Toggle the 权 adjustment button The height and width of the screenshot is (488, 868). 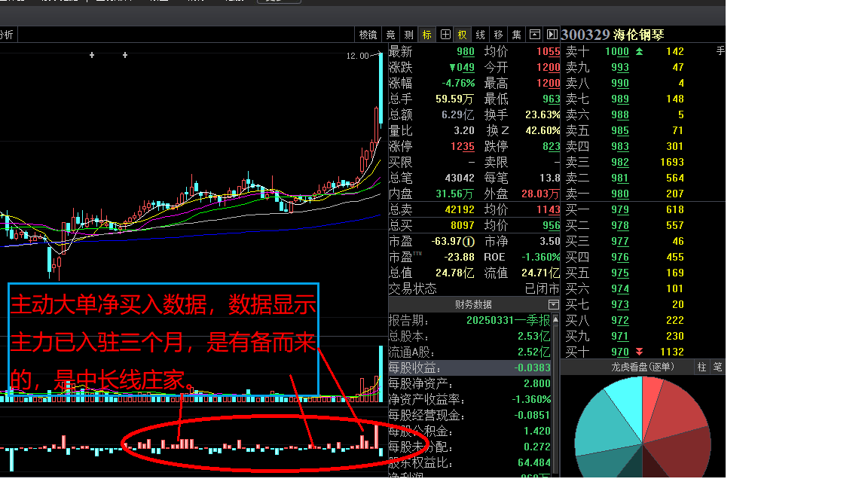tap(462, 35)
